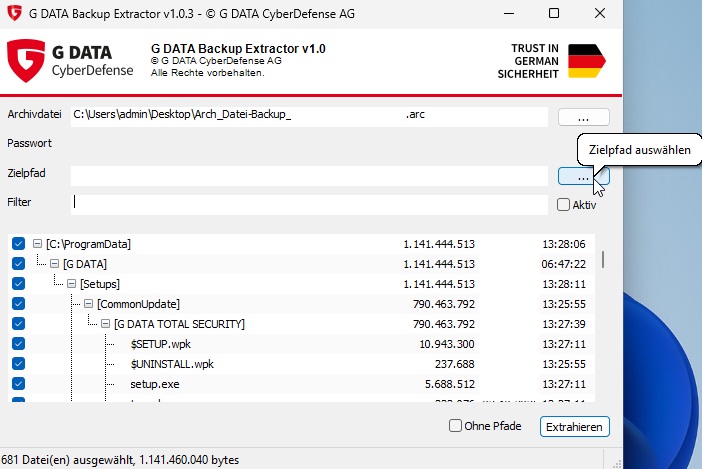The image size is (702, 469).
Task: Select the [Setups] folder label
Action: tap(100, 284)
